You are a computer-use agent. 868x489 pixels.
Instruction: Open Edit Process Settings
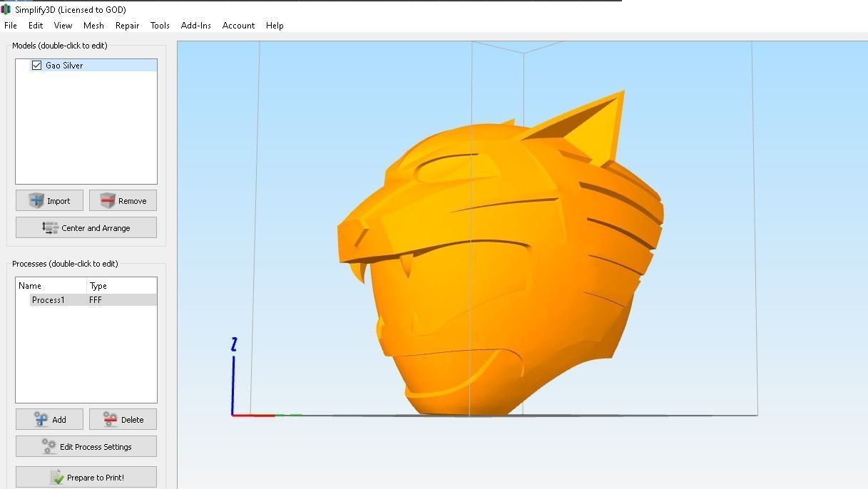click(86, 446)
